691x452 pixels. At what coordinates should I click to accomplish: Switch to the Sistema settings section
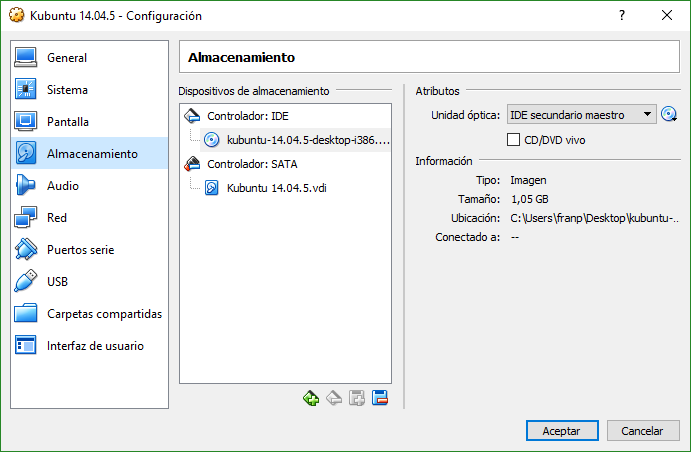click(x=67, y=90)
